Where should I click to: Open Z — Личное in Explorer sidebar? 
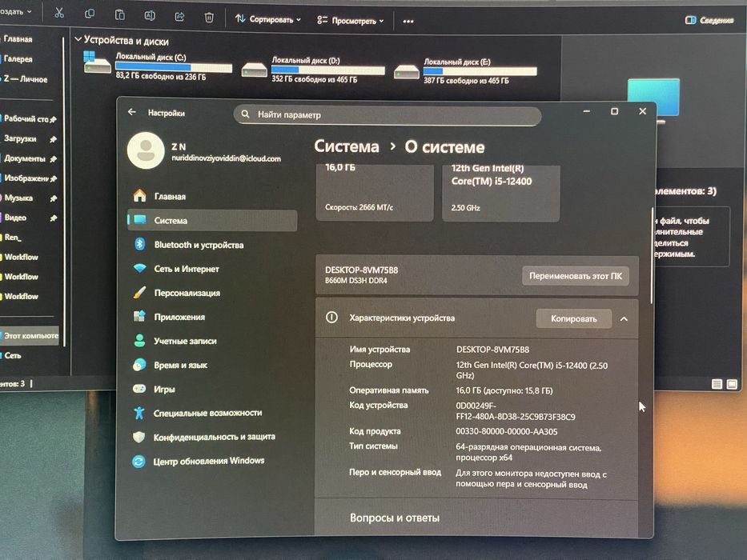point(25,79)
